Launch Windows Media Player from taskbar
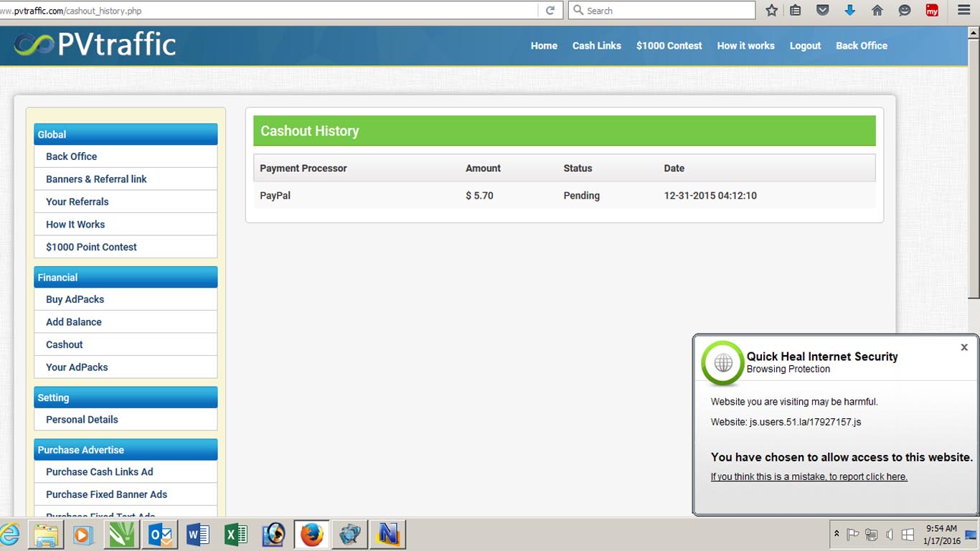Image resolution: width=980 pixels, height=551 pixels. pos(84,534)
